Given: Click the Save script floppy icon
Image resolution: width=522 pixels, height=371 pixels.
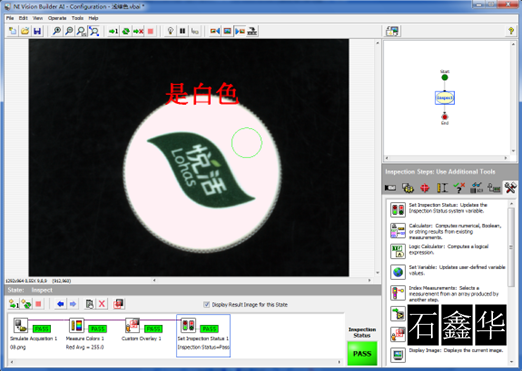Looking at the screenshot, I should click(37, 31).
